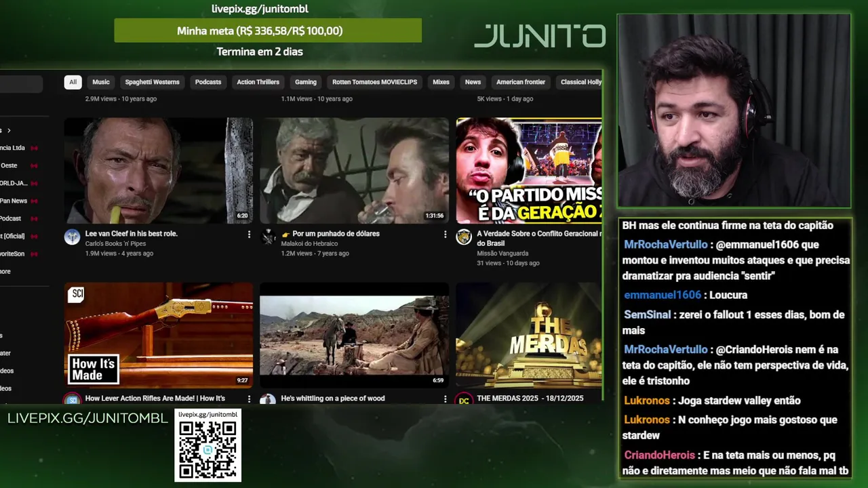868x488 pixels.
Task: Select the Music filter chip
Action: click(x=101, y=82)
